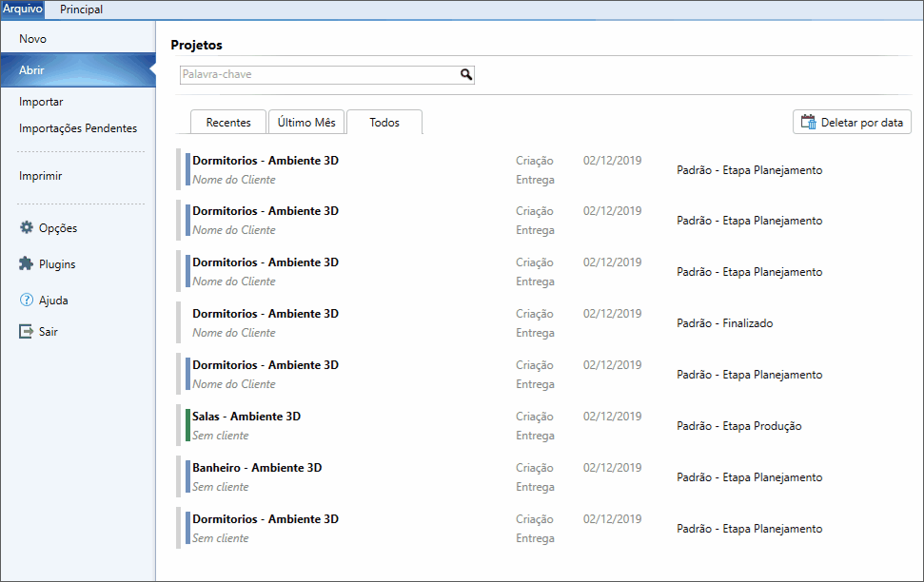
Task: Open Importações Pendentes
Action: tap(78, 128)
